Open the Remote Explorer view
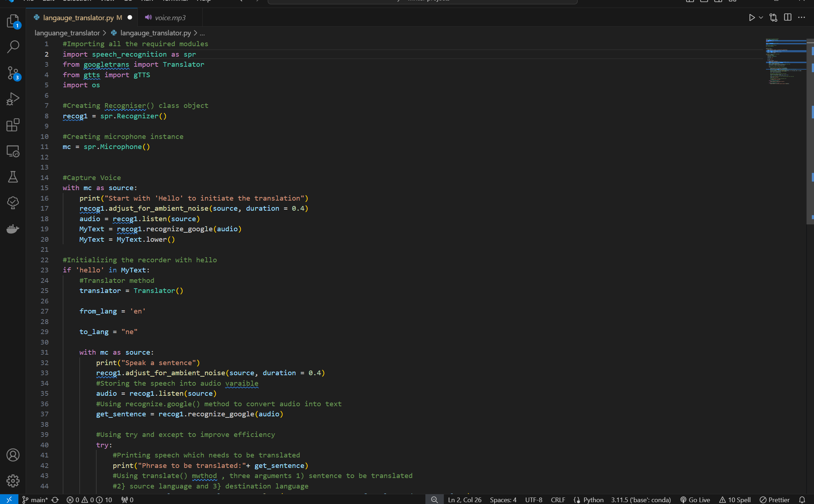 (x=13, y=151)
